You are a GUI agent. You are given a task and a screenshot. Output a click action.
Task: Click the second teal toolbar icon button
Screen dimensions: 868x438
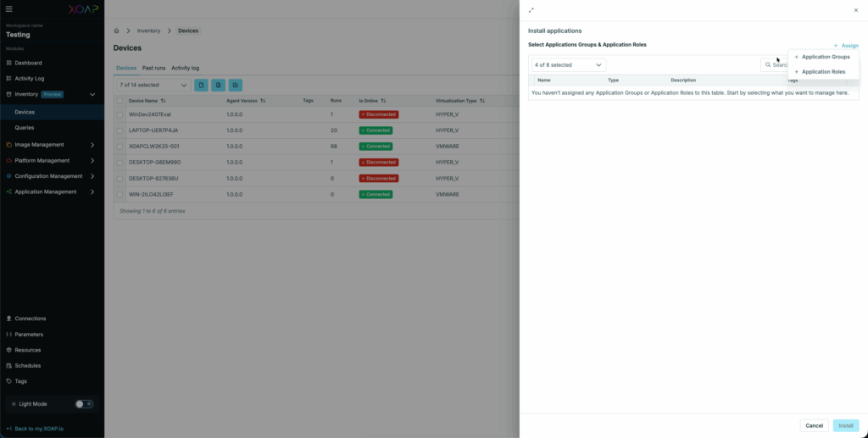[x=218, y=86]
